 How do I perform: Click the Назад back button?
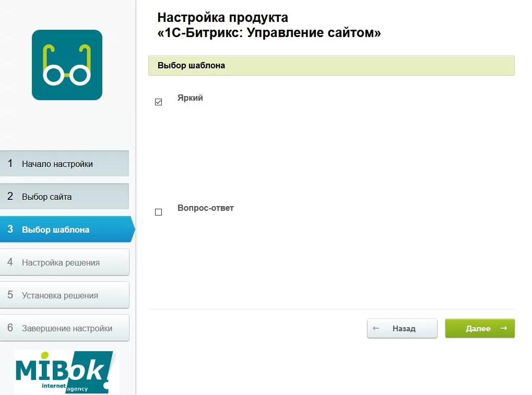[x=402, y=328]
